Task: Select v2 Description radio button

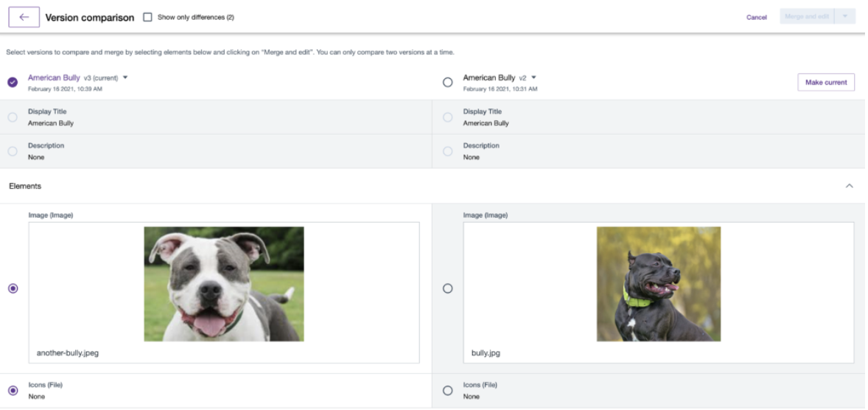Action: tap(447, 151)
